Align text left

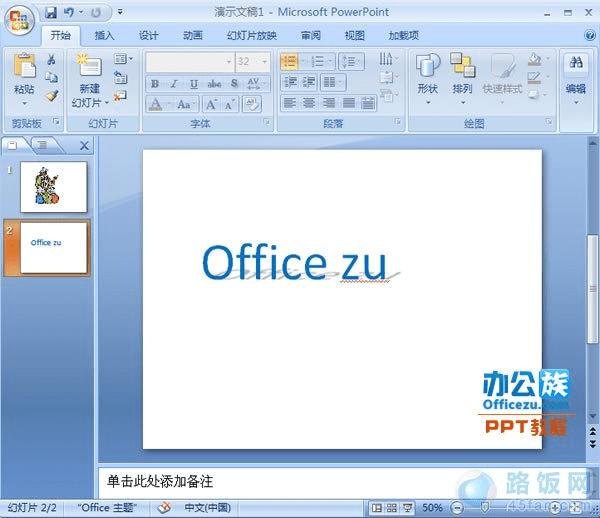pos(290,103)
